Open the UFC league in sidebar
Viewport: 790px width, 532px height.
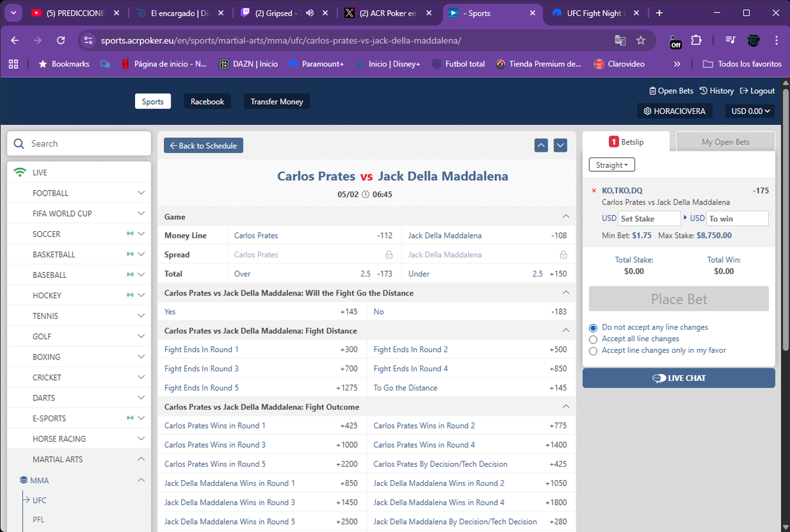(x=39, y=500)
